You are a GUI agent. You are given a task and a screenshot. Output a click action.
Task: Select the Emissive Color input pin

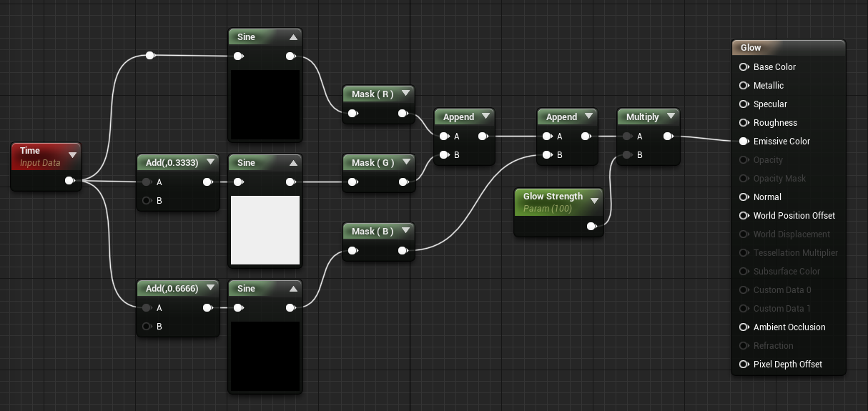pyautogui.click(x=744, y=141)
